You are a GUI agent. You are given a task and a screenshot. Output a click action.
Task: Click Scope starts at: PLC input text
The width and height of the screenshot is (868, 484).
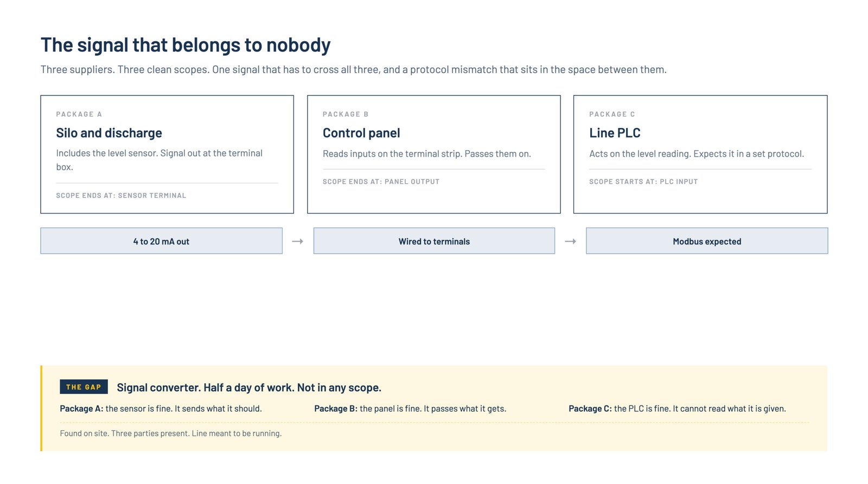pyautogui.click(x=643, y=182)
